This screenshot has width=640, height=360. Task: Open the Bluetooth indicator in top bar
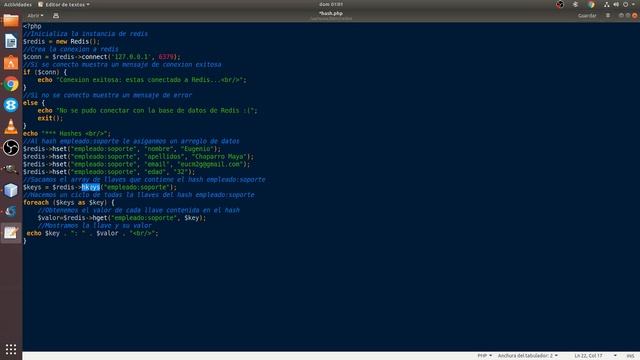[x=576, y=4]
